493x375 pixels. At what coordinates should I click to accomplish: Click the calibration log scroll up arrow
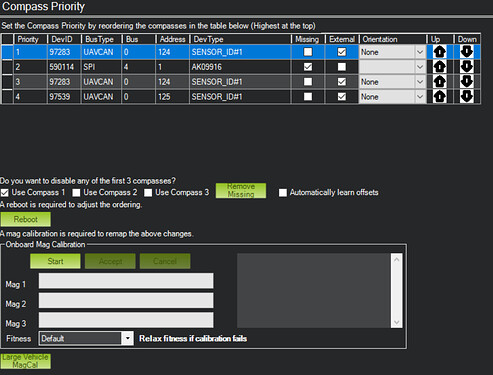click(396, 259)
